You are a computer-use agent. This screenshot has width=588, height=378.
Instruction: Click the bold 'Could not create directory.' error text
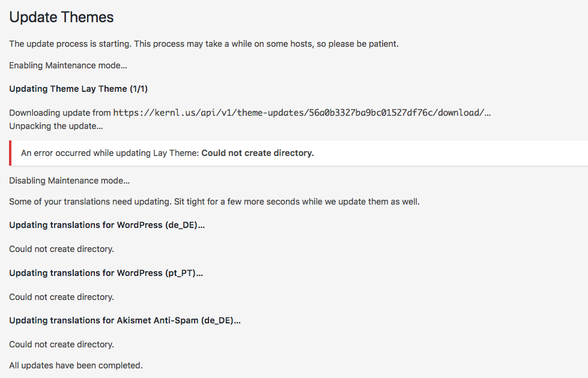[x=258, y=153]
